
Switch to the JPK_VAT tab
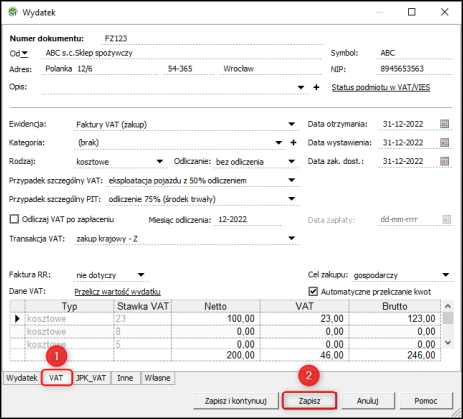pyautogui.click(x=91, y=378)
